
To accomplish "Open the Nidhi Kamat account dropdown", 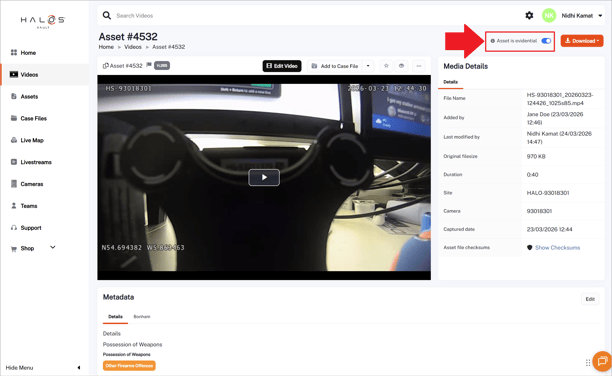I will click(x=582, y=16).
